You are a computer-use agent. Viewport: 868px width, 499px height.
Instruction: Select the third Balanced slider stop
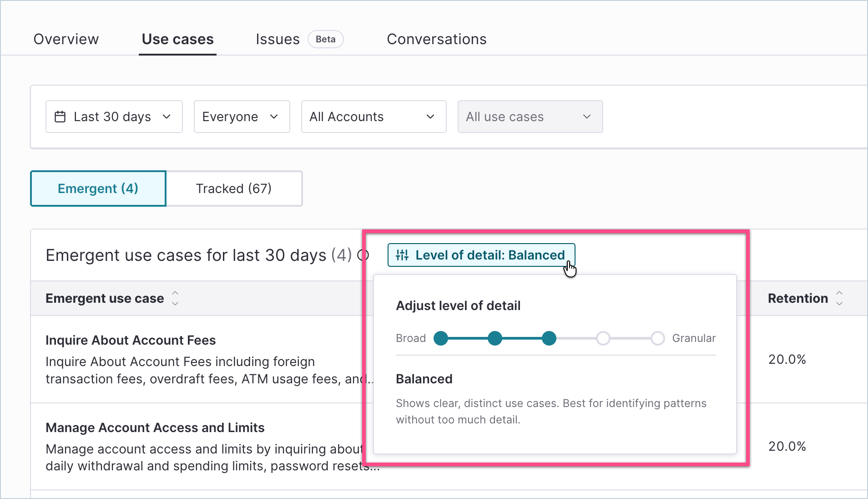coord(549,338)
